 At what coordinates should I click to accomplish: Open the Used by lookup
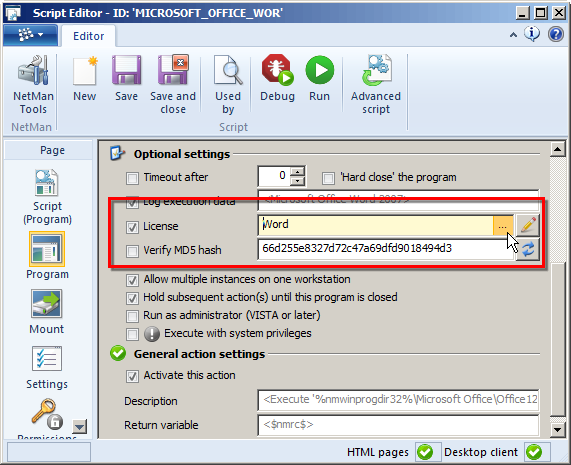[x=228, y=84]
